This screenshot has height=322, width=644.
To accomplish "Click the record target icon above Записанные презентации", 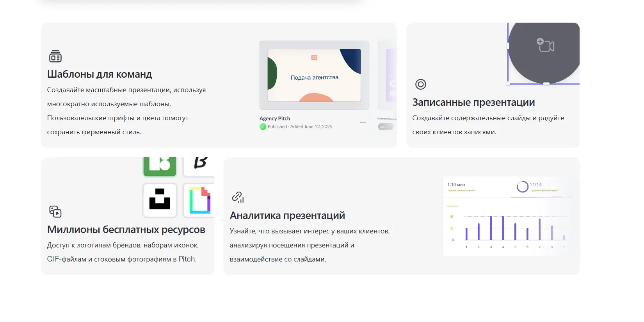I will pos(420,84).
